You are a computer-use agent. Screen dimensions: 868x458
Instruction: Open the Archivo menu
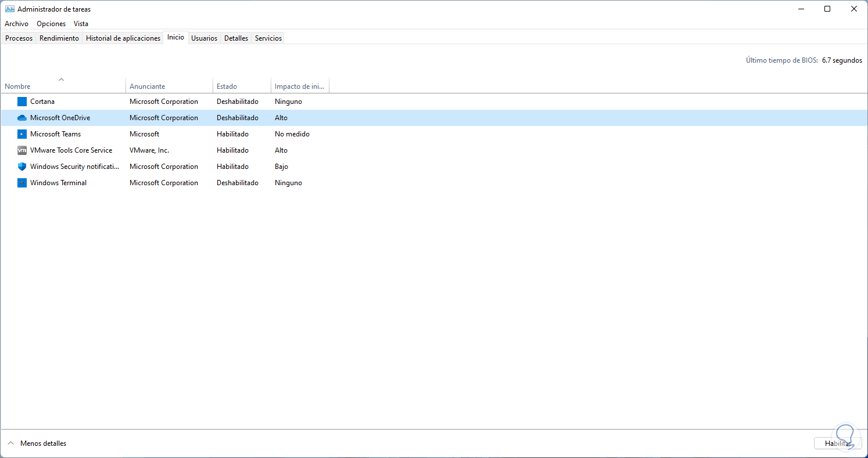coord(16,24)
